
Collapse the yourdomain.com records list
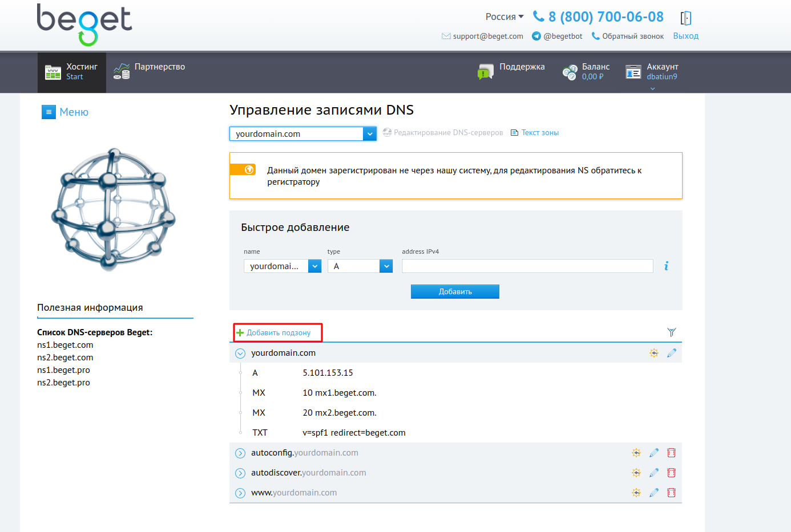click(x=240, y=354)
